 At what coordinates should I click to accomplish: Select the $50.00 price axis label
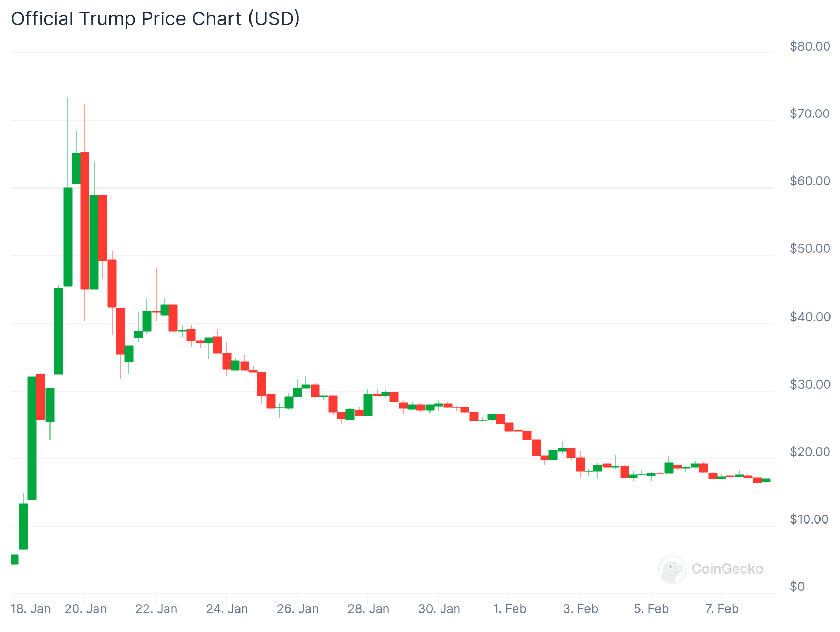pos(809,249)
